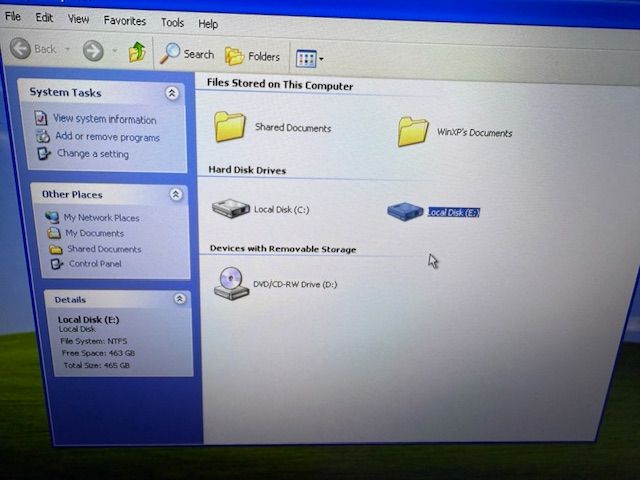
Task: Open the Help menu
Action: 208,24
